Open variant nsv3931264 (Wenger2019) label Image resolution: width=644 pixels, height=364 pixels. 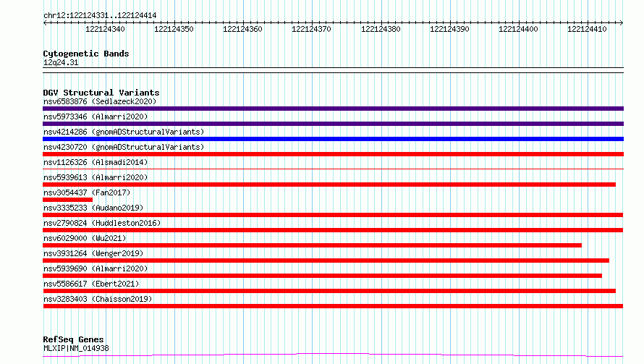pyautogui.click(x=93, y=253)
